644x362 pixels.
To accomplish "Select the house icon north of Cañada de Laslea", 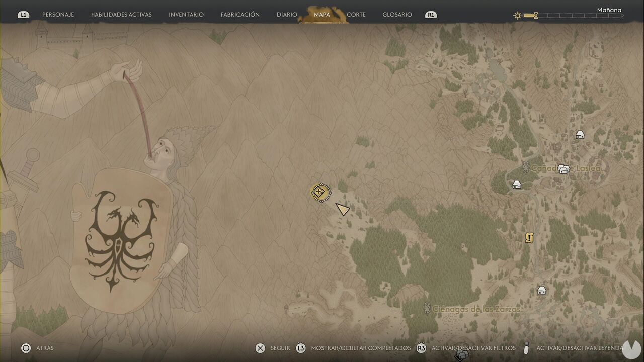I will (x=580, y=135).
